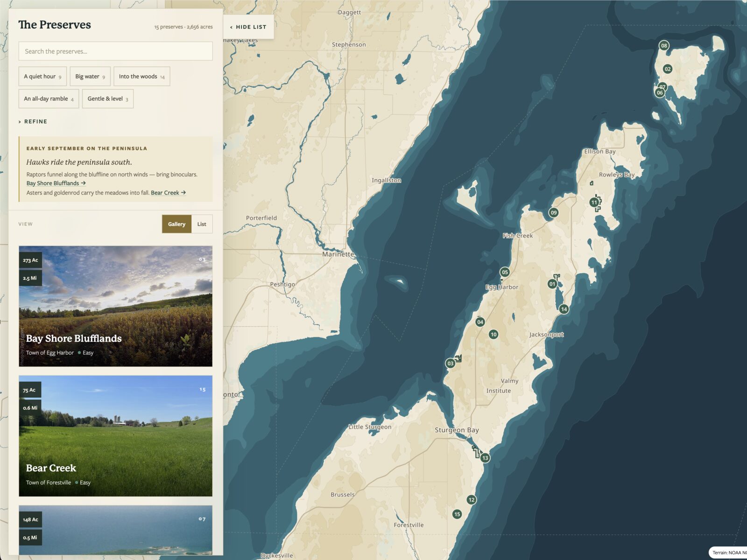The image size is (747, 560).
Task: Click the '15 preserves · 2,656 acres' summary text
Action: pos(183,27)
